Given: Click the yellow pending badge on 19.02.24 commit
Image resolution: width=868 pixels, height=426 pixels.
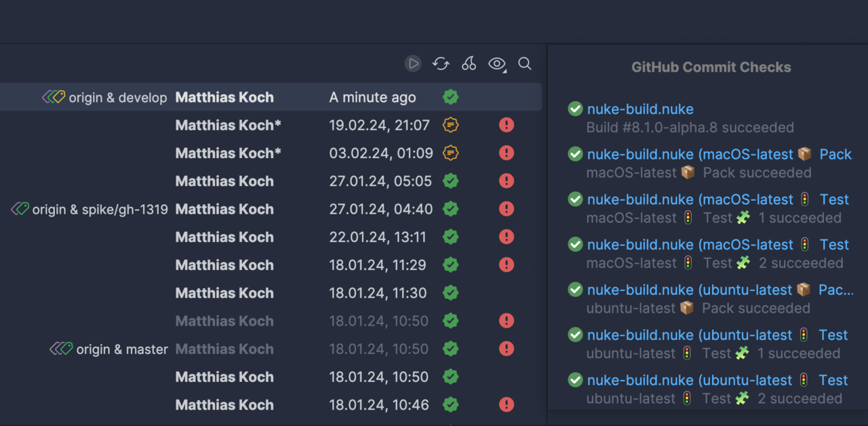Looking at the screenshot, I should click(450, 125).
